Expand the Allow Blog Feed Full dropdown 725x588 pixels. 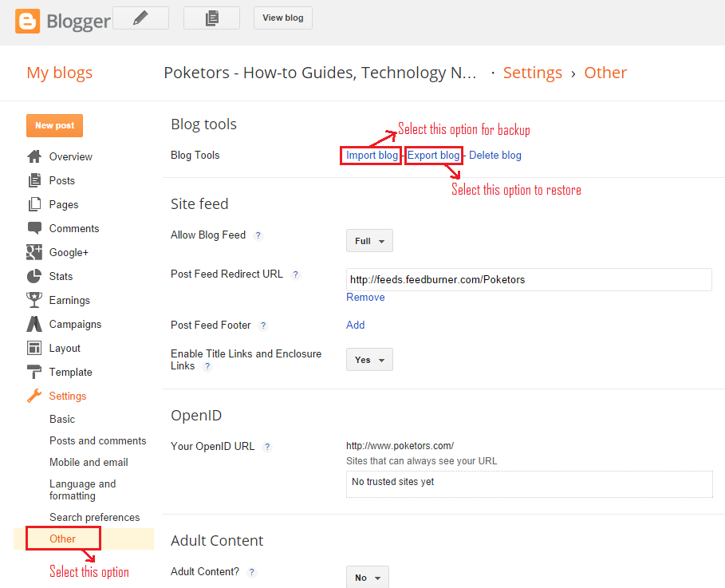pos(369,241)
